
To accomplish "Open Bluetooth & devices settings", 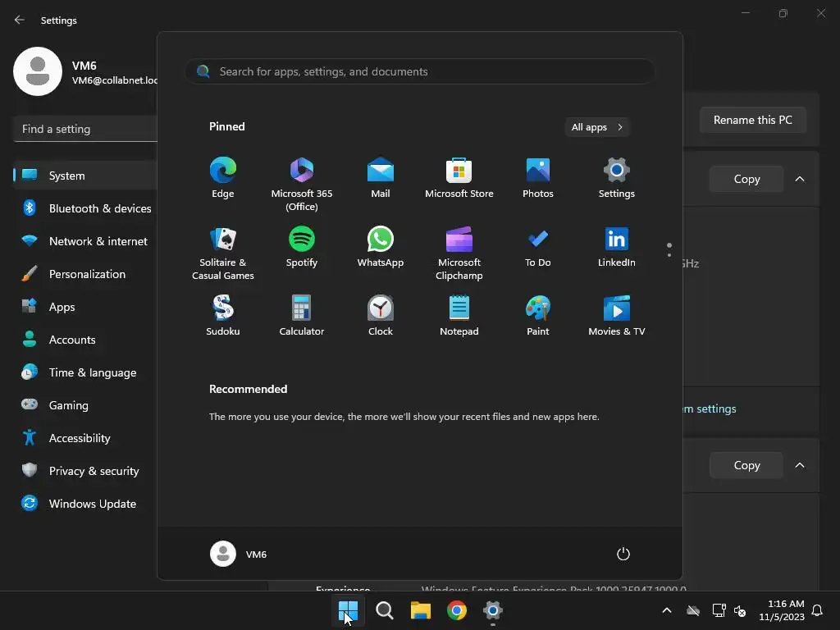I will coord(85,208).
